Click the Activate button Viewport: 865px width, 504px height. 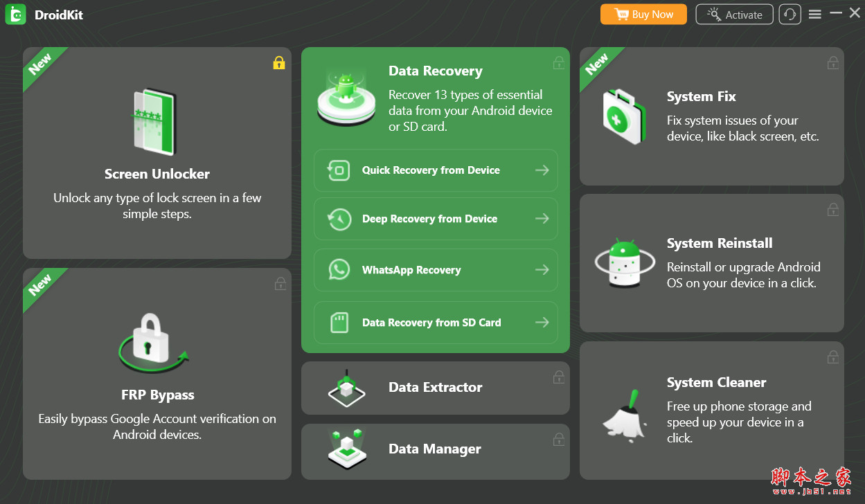734,14
